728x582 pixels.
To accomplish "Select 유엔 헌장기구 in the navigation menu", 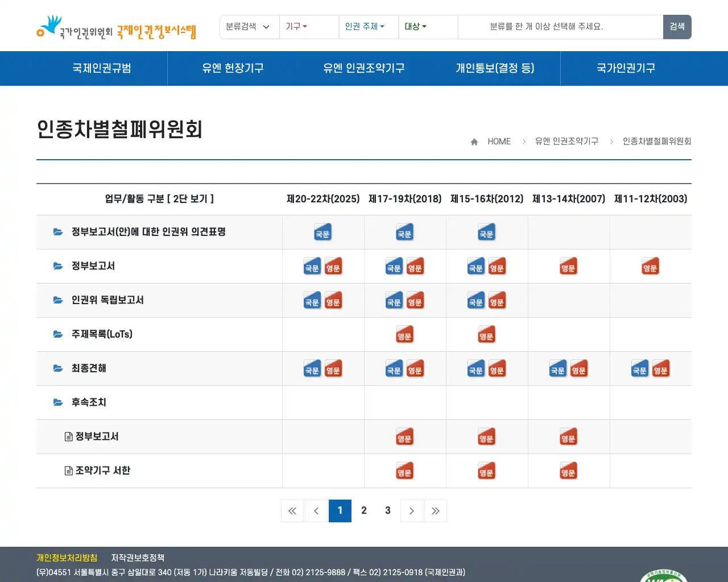I will tap(234, 68).
